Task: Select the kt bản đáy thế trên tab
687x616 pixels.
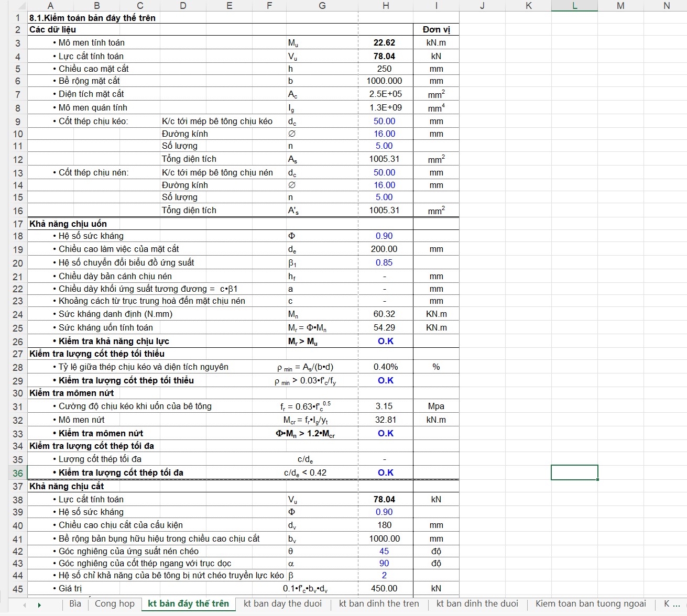Action: click(x=188, y=603)
